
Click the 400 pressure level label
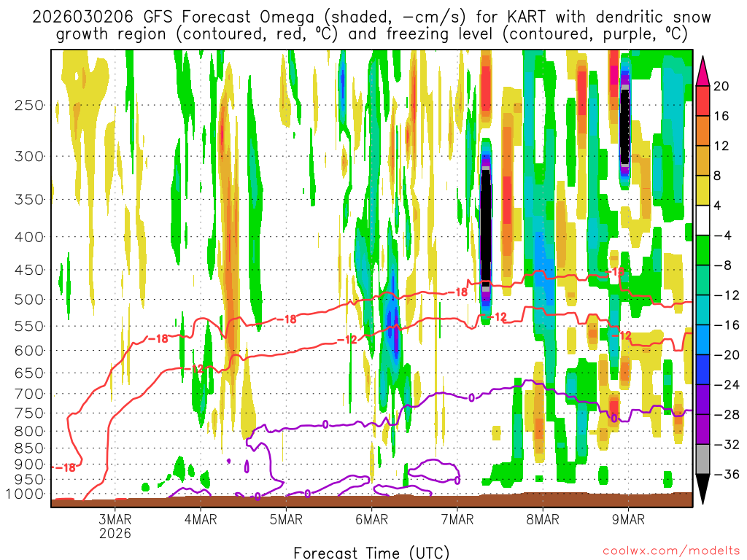click(29, 237)
